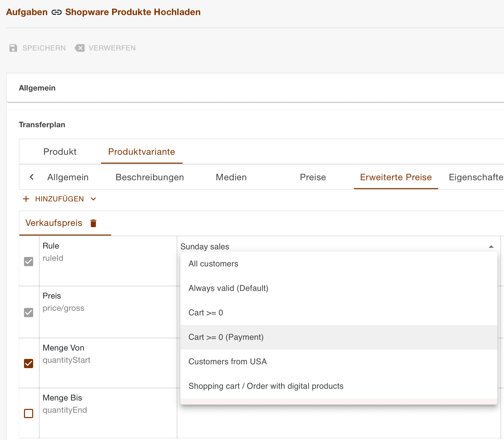Choose the 'Cart >= 0' option
Viewport: 504px width, 440px height.
(339, 313)
